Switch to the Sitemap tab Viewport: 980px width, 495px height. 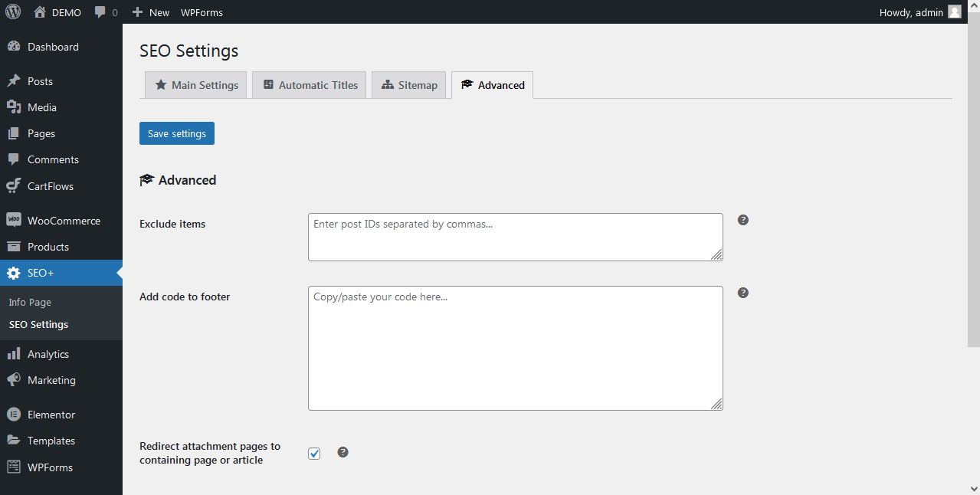click(x=408, y=85)
